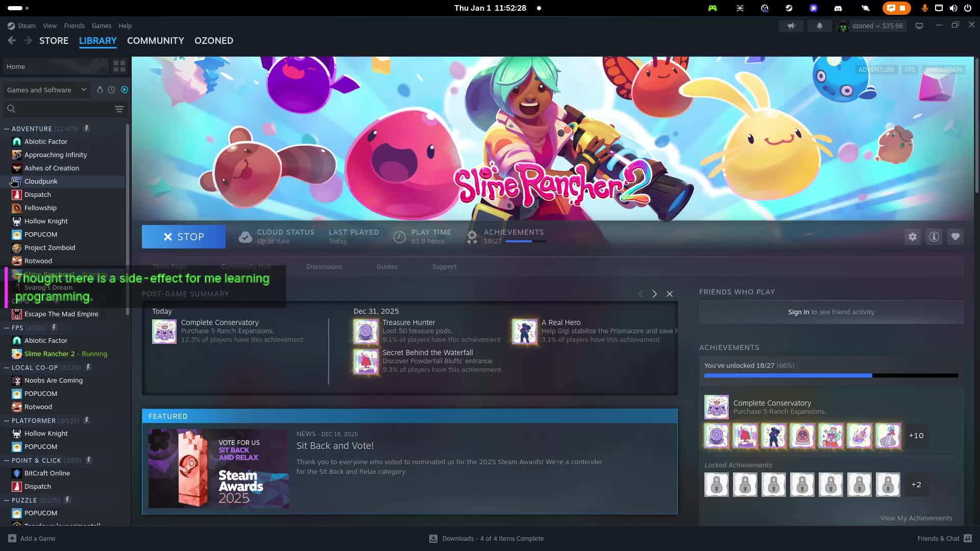Toggle the recent activity sort clock icon
The height and width of the screenshot is (551, 980).
111,90
